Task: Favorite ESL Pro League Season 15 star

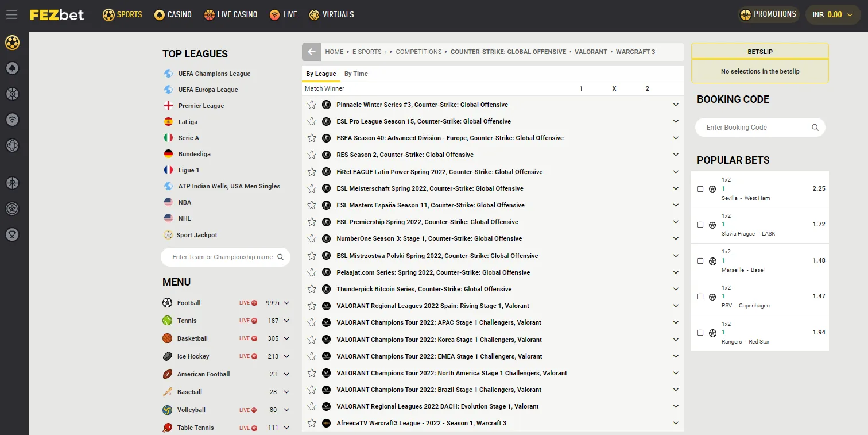Action: (x=312, y=121)
